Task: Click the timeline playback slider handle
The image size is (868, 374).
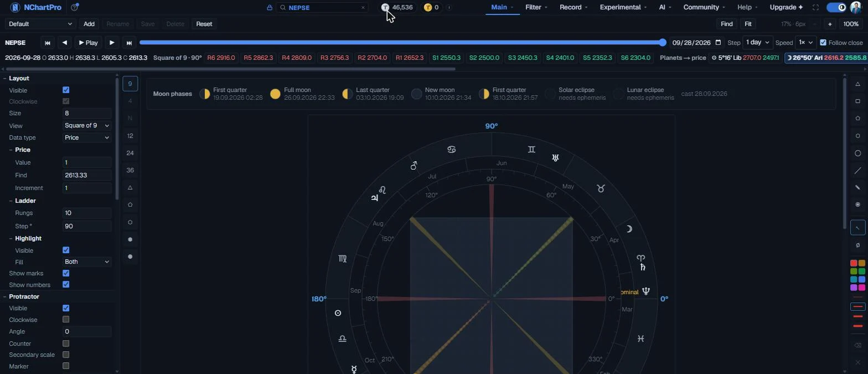Action: pyautogui.click(x=663, y=43)
